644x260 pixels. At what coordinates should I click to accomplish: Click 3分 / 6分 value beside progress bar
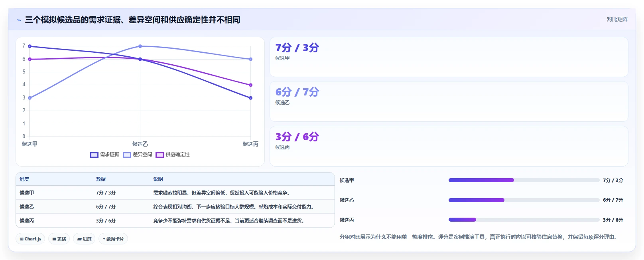pyautogui.click(x=613, y=220)
